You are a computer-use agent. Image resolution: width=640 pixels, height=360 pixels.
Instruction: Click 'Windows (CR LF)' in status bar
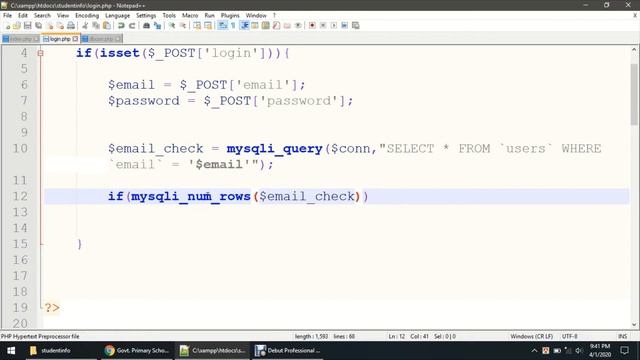pyautogui.click(x=531, y=336)
